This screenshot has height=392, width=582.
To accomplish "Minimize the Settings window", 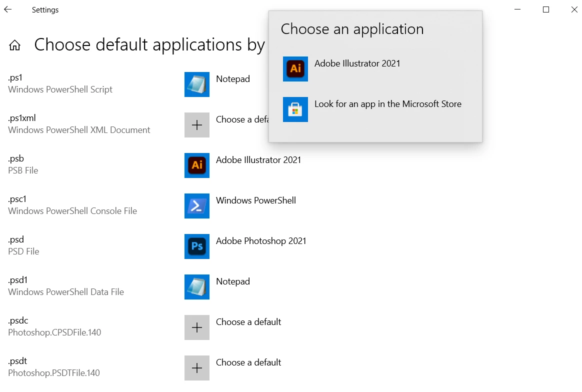I will tap(517, 9).
